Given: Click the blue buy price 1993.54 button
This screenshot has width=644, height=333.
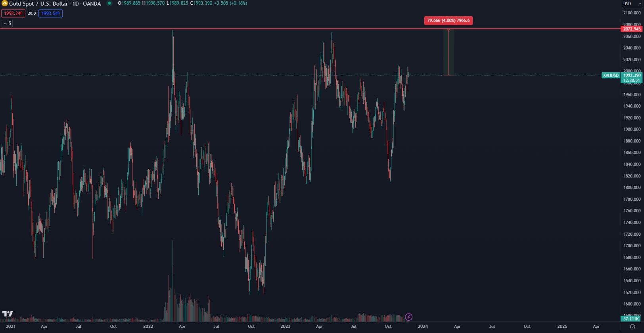Looking at the screenshot, I should (50, 13).
